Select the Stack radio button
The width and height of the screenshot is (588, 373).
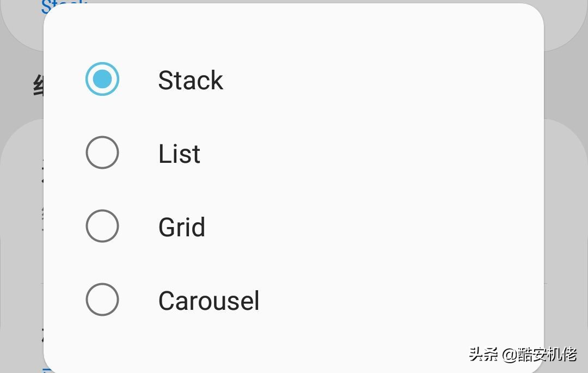tap(102, 80)
